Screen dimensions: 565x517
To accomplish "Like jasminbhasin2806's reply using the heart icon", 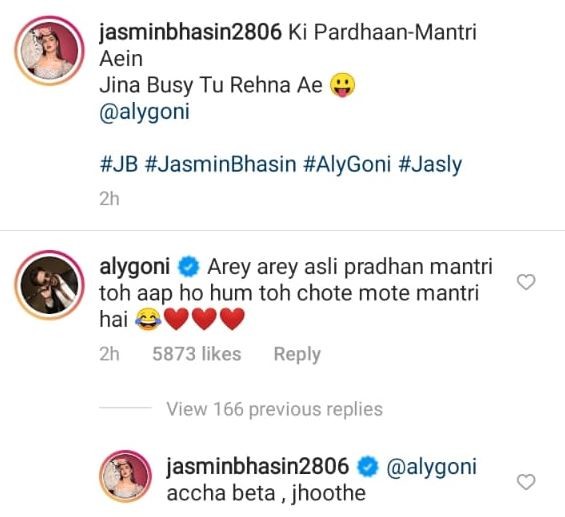I will click(x=526, y=482).
